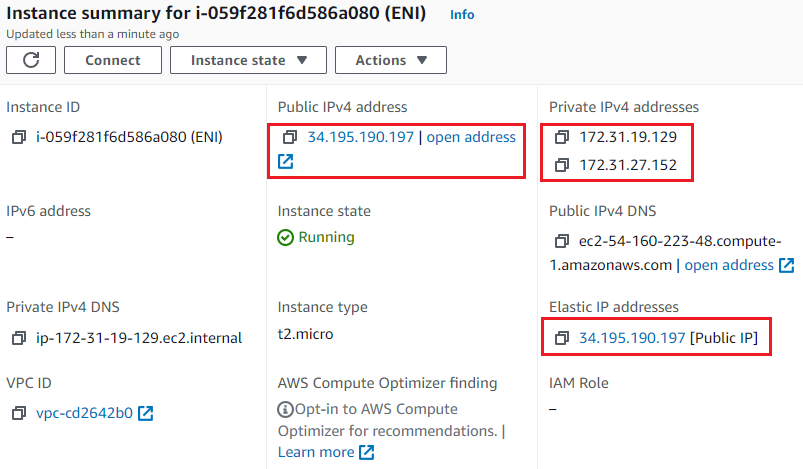Copy private IP 172.31.19.129

(562, 137)
